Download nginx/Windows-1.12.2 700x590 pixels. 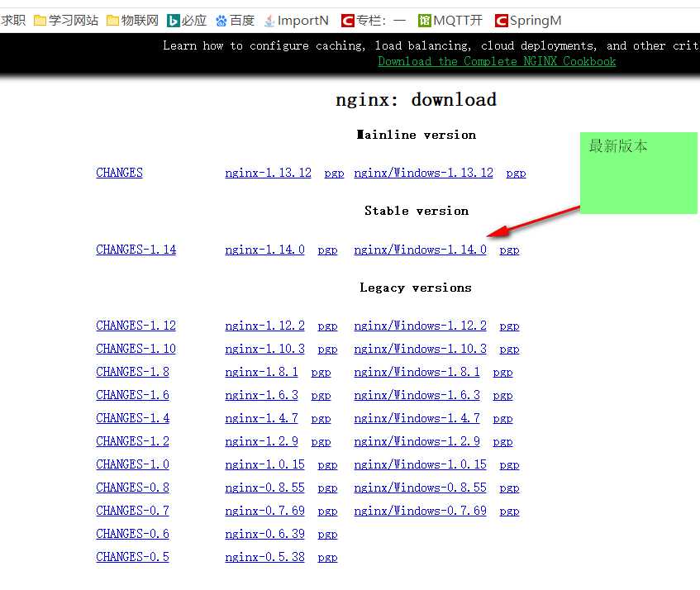[x=420, y=326]
